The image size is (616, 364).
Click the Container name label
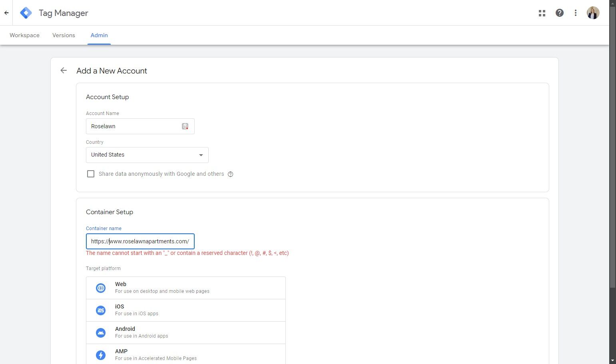pyautogui.click(x=104, y=229)
